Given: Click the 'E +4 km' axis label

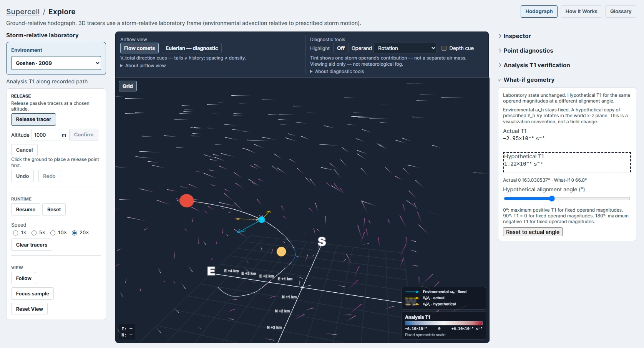Looking at the screenshot, I should click(231, 271).
